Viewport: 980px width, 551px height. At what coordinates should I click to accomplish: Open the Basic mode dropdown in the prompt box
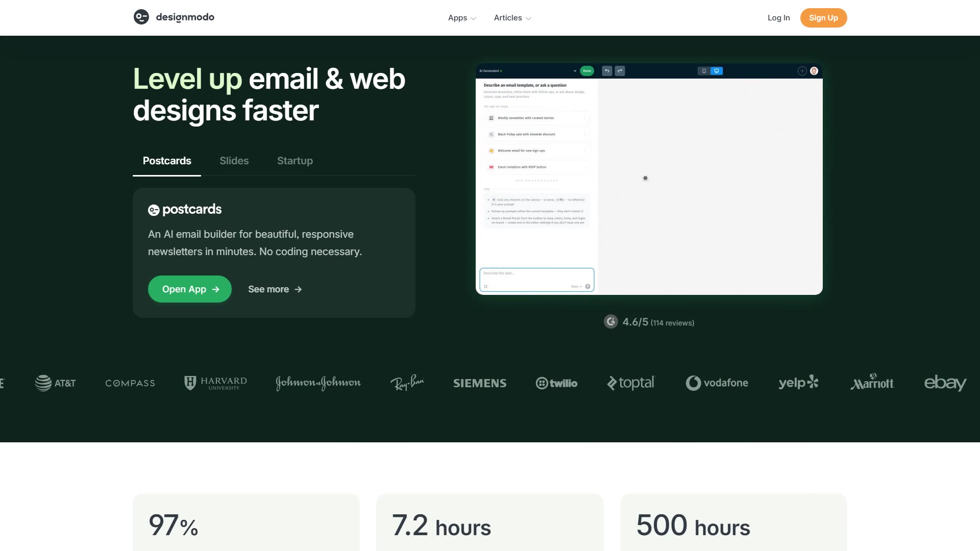click(576, 287)
